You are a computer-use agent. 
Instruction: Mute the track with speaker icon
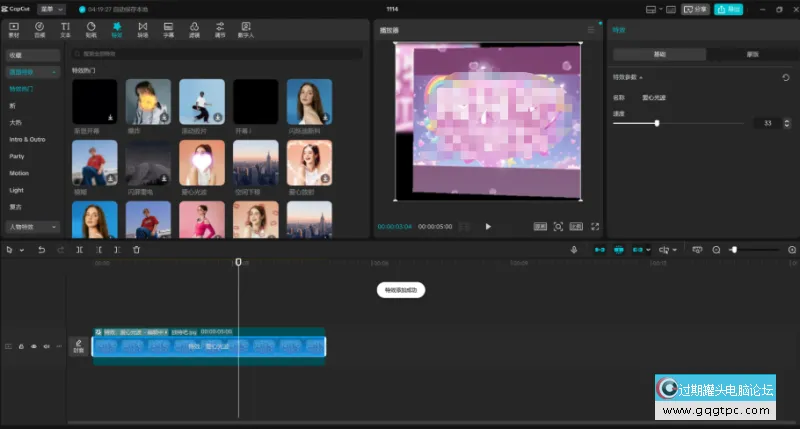45,346
